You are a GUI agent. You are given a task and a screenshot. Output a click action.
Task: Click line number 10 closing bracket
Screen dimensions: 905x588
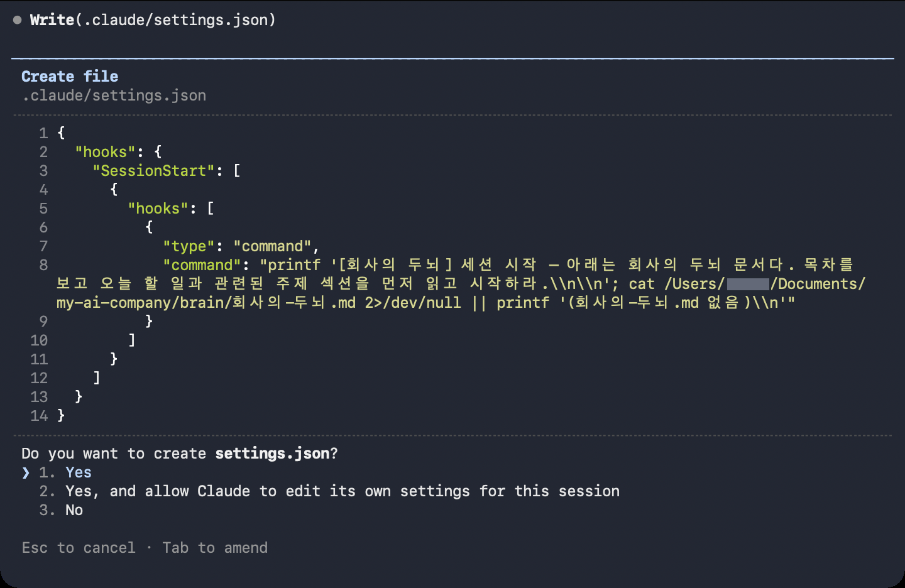pos(131,340)
